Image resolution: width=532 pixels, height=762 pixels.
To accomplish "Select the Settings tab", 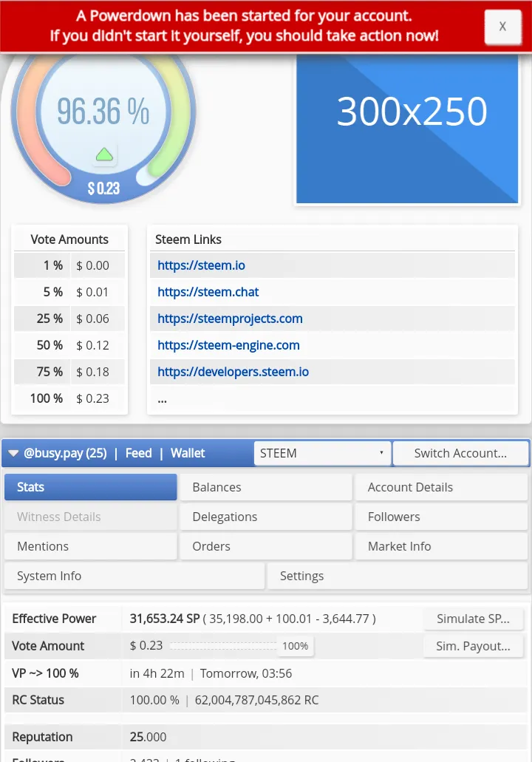I will (x=398, y=576).
